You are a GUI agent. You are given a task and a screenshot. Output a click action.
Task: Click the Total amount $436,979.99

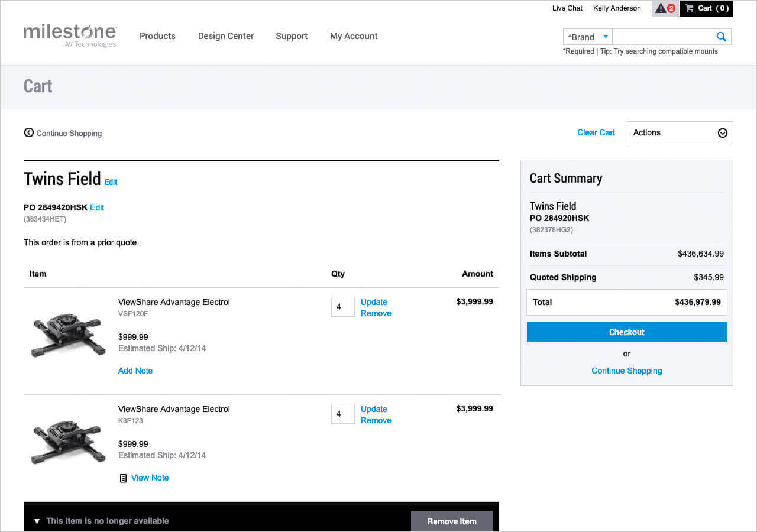698,302
